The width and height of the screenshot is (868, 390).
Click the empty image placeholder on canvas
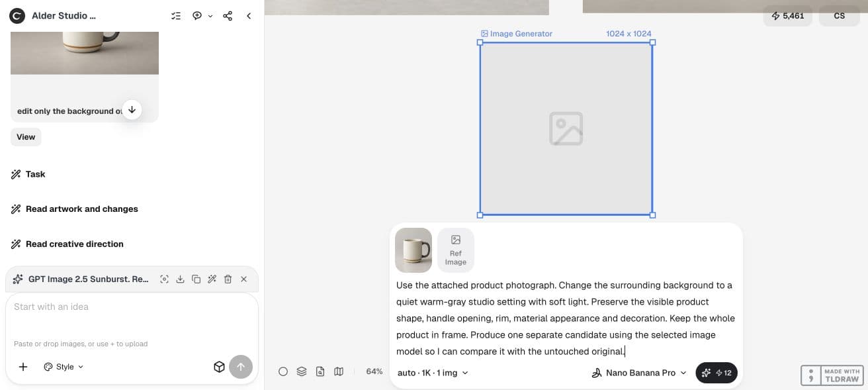566,128
